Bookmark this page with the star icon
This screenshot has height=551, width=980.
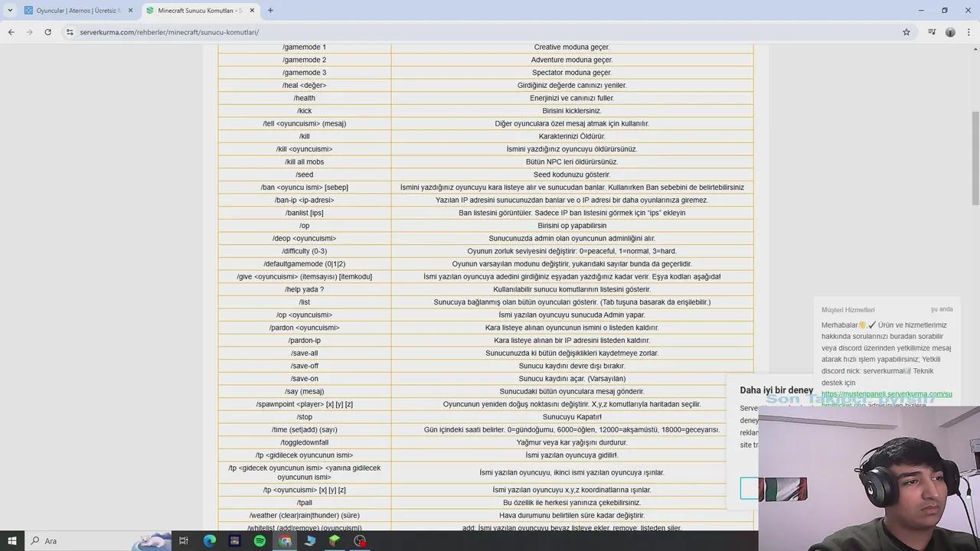[x=906, y=32]
